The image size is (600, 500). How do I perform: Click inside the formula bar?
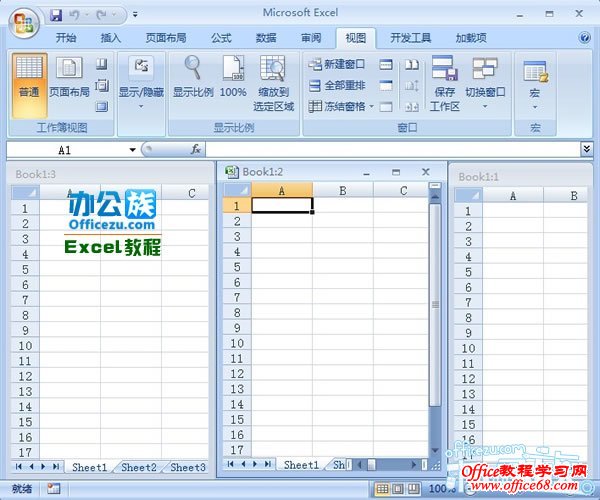393,149
